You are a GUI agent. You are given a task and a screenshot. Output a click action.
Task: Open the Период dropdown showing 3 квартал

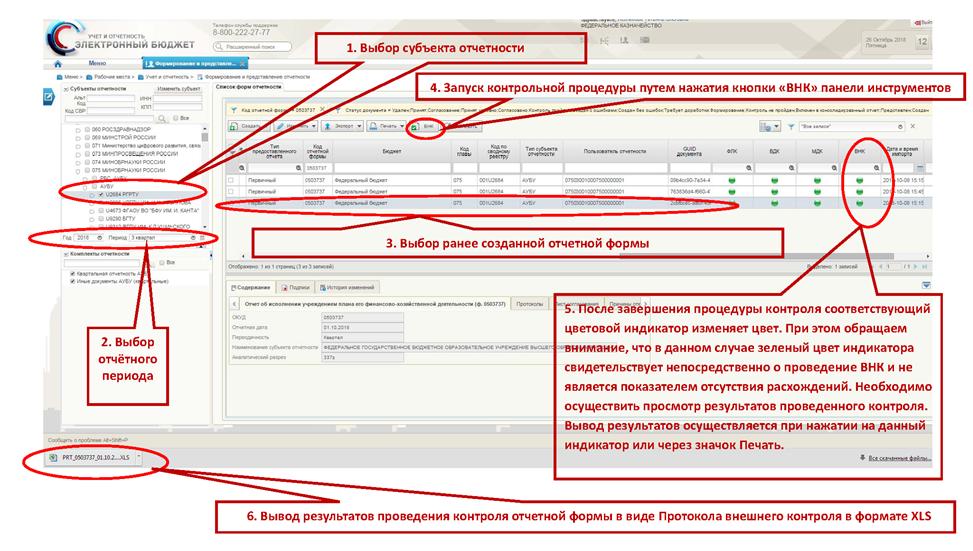[x=162, y=238]
